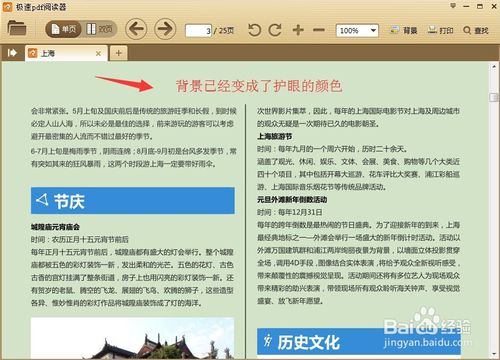
Task: Click the vertical scrollbar thumb
Action: point(493,97)
